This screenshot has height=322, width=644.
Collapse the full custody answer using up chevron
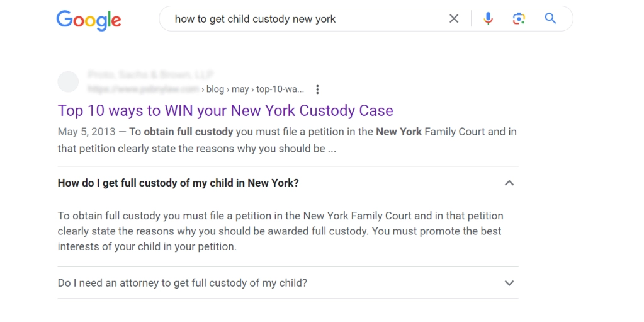509,183
